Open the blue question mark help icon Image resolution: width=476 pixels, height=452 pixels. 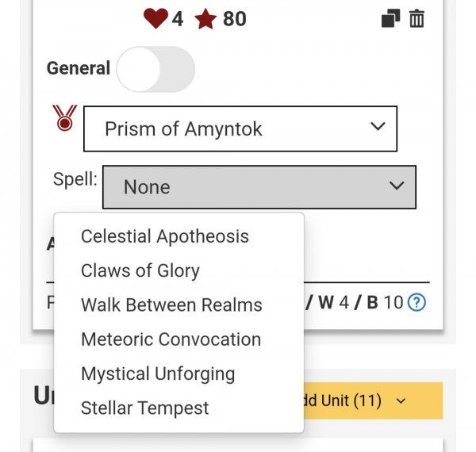(416, 302)
